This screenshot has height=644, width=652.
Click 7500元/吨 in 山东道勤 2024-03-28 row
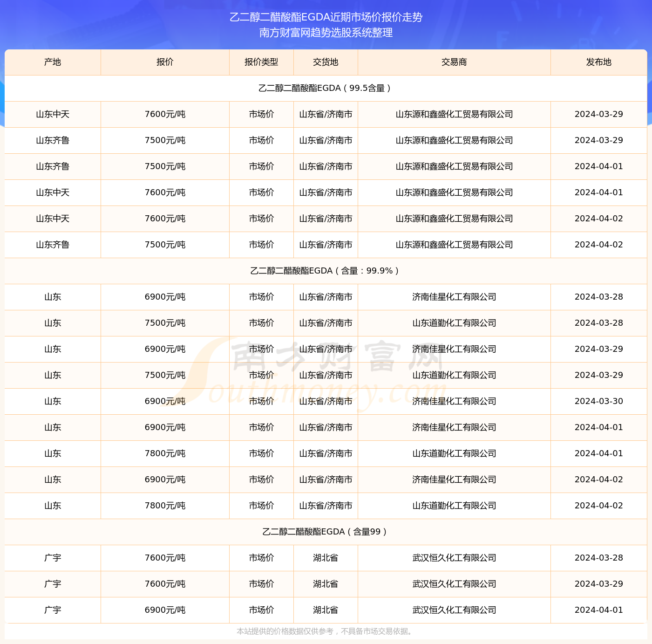click(165, 323)
